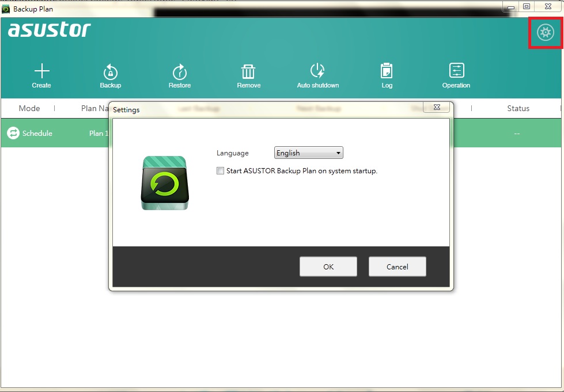
Task: Expand the Language dropdown set to English
Action: (x=309, y=153)
